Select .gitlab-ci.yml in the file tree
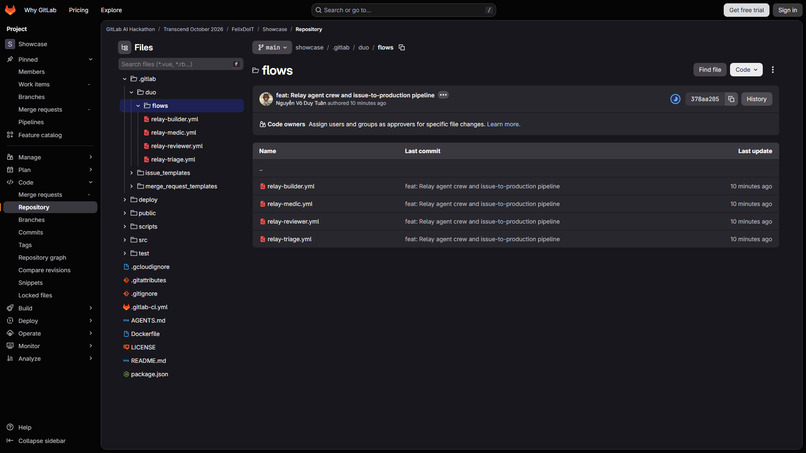Screen dimensions: 806x453 (149, 307)
